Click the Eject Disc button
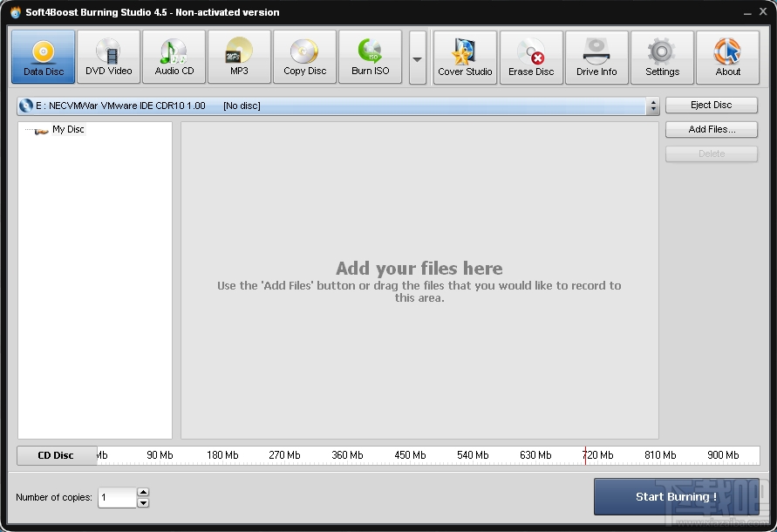 (x=711, y=106)
